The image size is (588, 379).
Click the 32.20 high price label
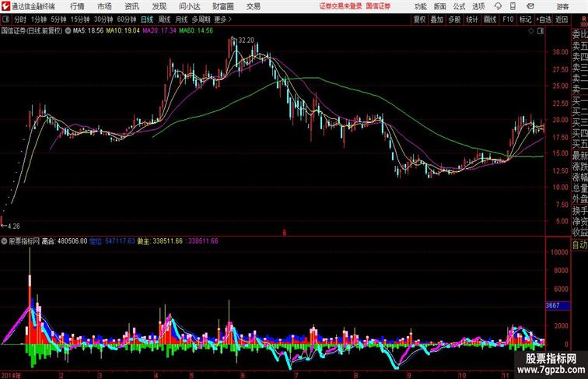coord(246,40)
